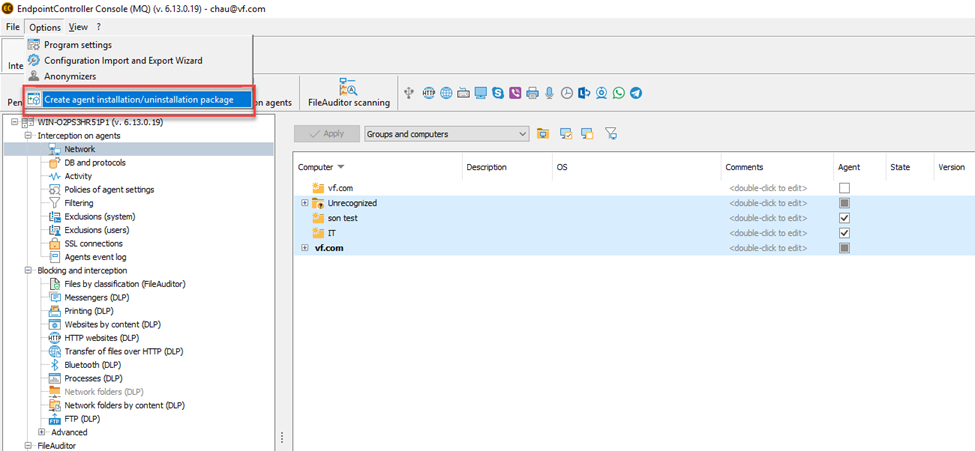The width and height of the screenshot is (975, 451).
Task: Click the microphone icon in toolbar
Action: [549, 93]
